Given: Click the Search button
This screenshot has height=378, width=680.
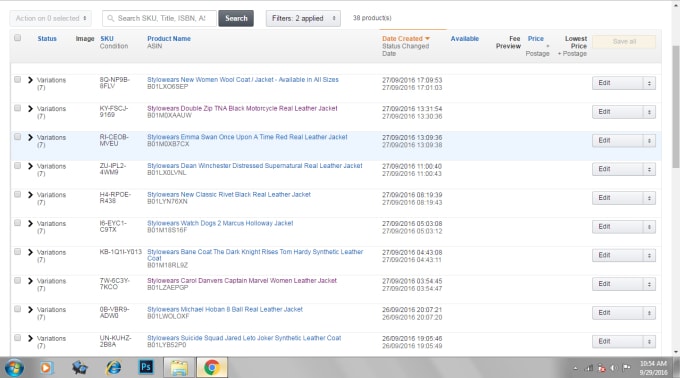Looking at the screenshot, I should click(236, 18).
